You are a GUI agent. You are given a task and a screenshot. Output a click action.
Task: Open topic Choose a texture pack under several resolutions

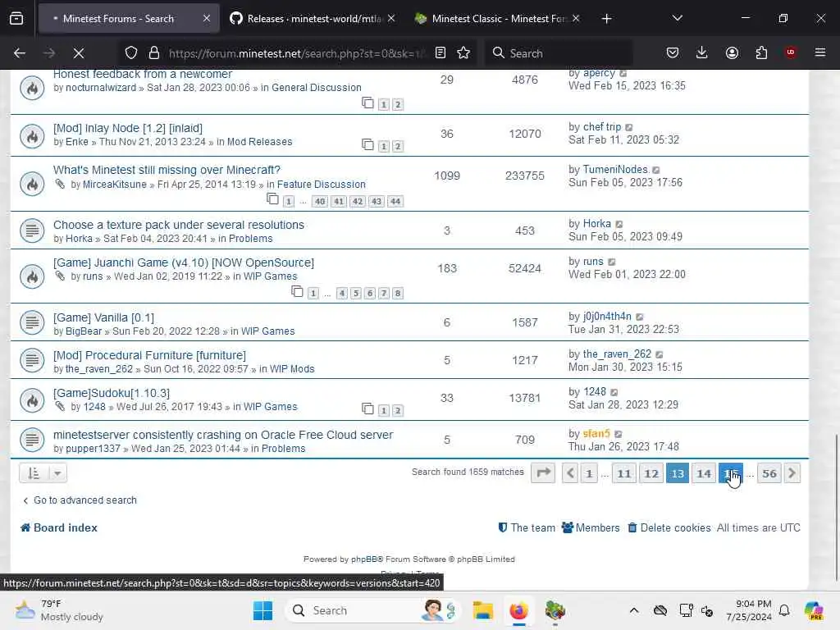178,225
